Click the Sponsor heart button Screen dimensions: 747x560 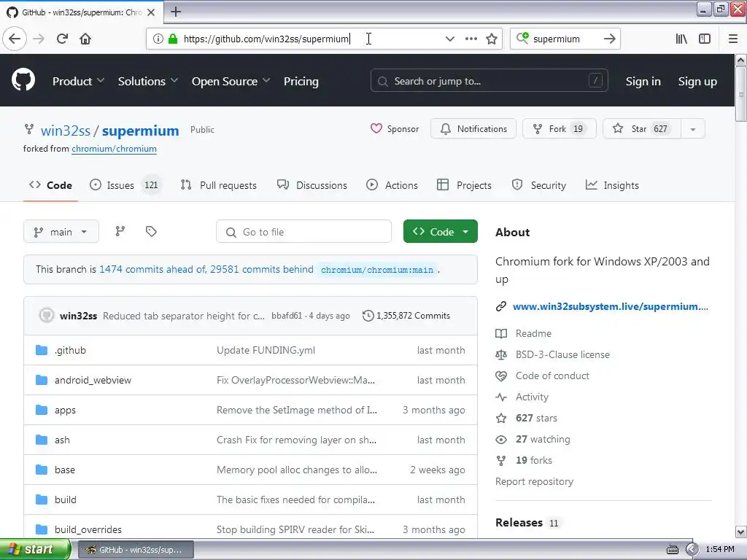[x=395, y=128]
